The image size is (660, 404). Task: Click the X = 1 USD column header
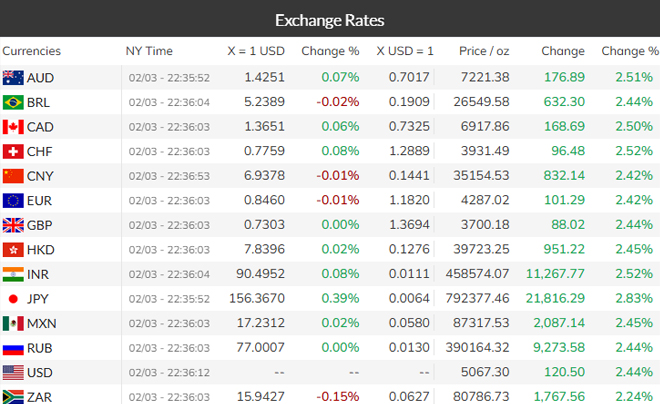tap(256, 51)
